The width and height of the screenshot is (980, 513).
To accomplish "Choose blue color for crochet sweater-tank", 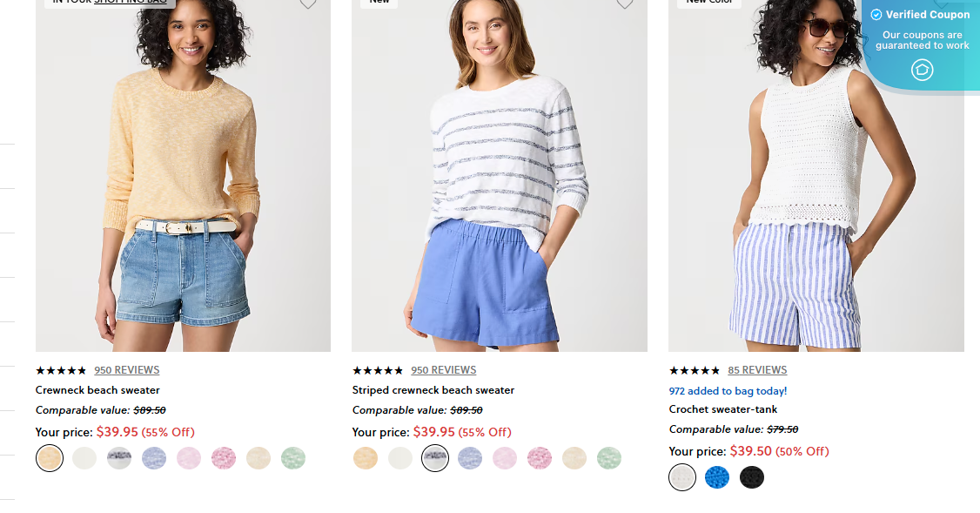I will point(717,477).
